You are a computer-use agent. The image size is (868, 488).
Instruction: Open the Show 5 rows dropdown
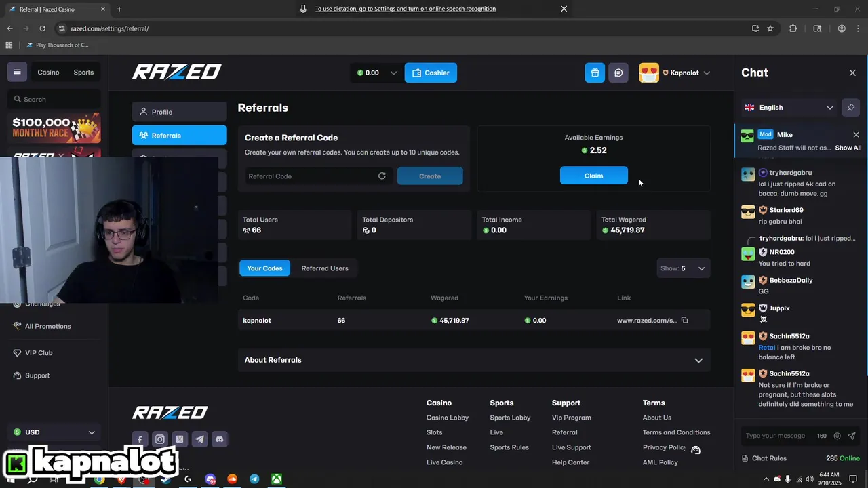684,268
